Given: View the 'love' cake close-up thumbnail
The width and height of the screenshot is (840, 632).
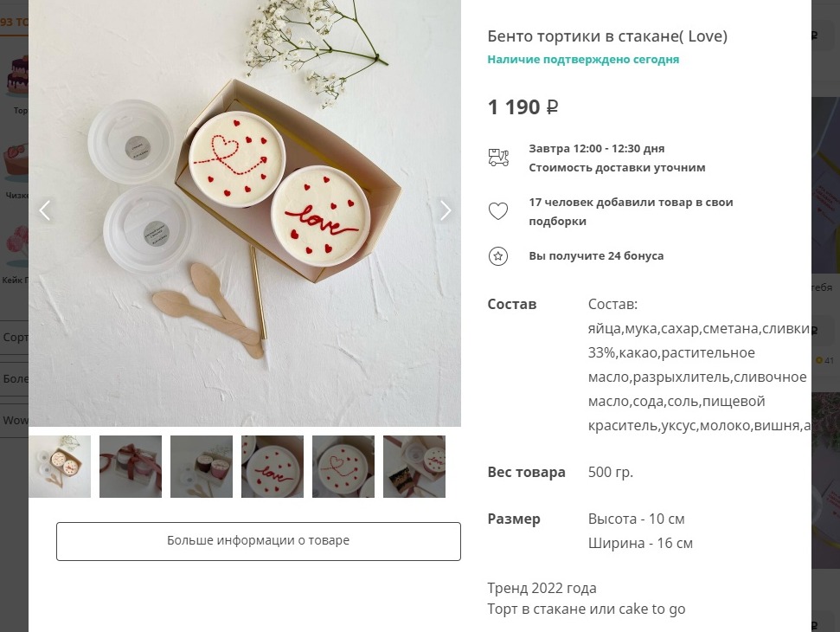Looking at the screenshot, I should [273, 467].
